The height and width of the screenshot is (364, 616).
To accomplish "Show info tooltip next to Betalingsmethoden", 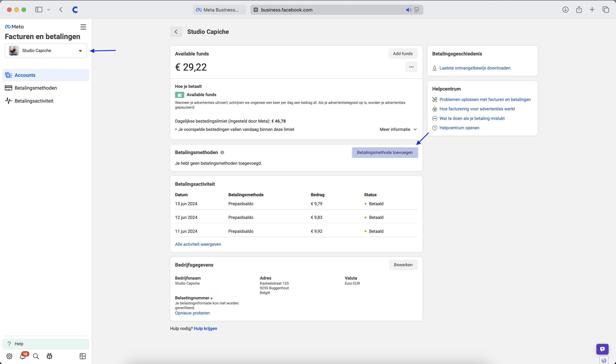I will [222, 152].
